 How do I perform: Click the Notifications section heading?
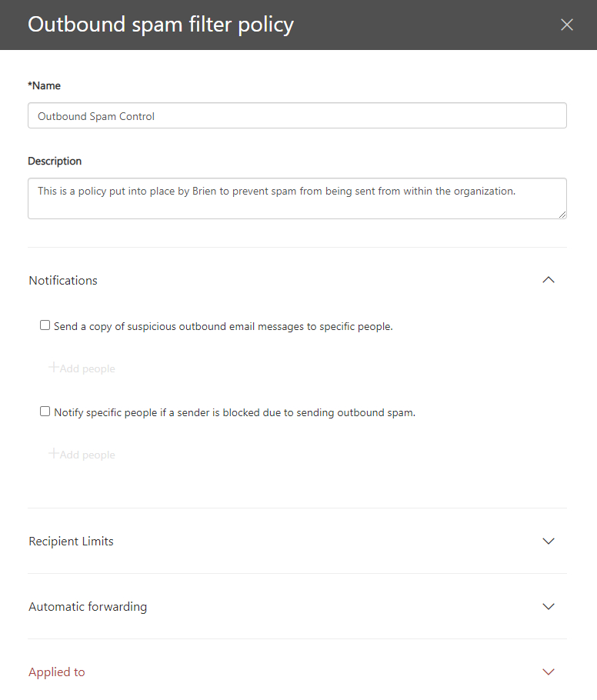tap(63, 280)
